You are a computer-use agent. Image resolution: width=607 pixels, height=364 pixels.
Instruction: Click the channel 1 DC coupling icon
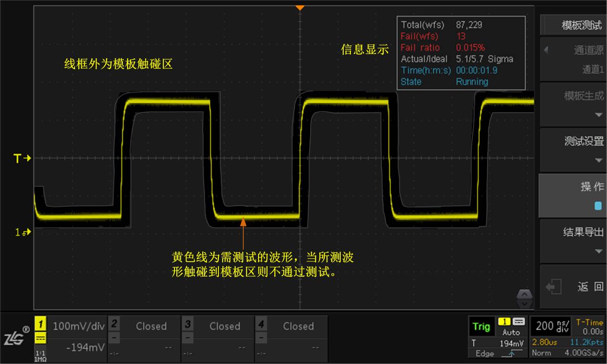(41, 338)
